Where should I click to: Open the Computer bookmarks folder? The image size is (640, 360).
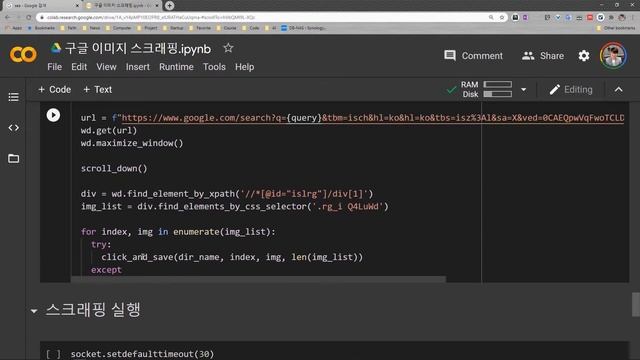pyautogui.click(x=118, y=28)
